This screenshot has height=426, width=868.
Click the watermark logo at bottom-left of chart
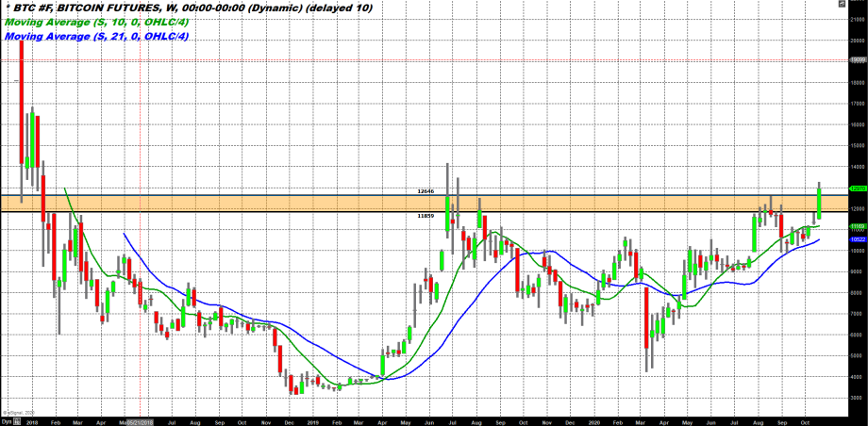pos(17,412)
